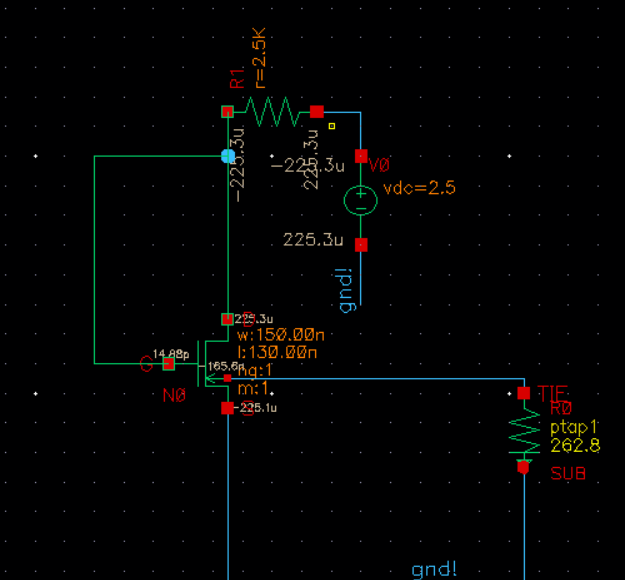
Task: Select the left pin of resistor R1
Action: click(227, 112)
